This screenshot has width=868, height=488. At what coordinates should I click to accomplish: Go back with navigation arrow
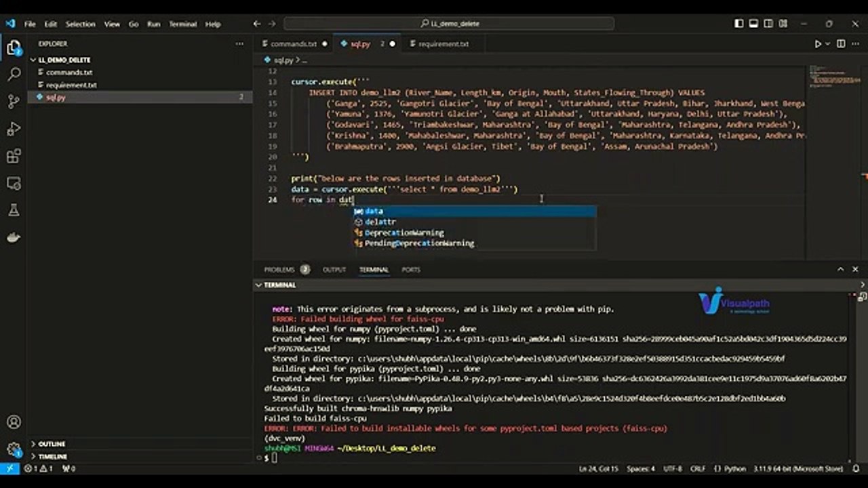pyautogui.click(x=257, y=24)
